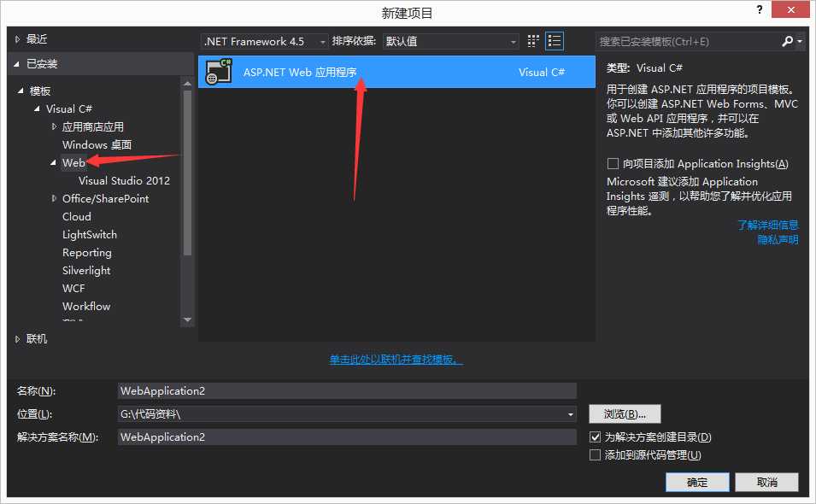Click the 确定 button
Image resolution: width=816 pixels, height=504 pixels.
tap(697, 482)
